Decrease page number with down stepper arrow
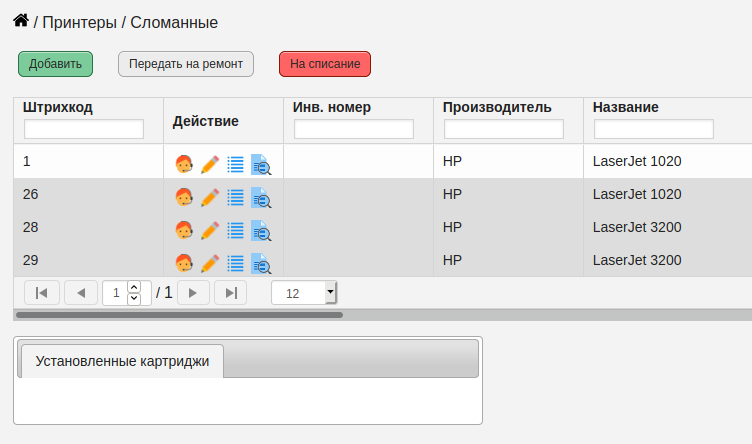This screenshot has width=752, height=444. pyautogui.click(x=134, y=298)
